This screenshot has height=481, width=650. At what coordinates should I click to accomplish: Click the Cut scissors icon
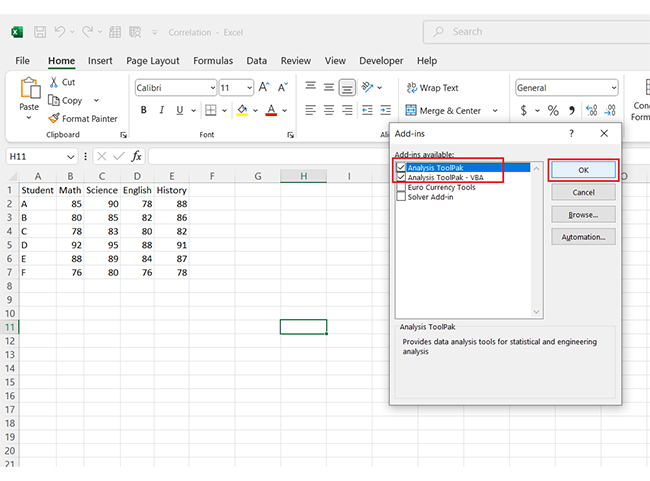click(53, 82)
